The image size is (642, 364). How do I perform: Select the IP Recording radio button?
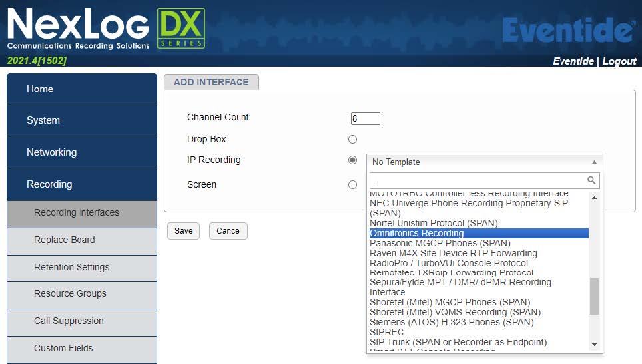[x=352, y=160]
